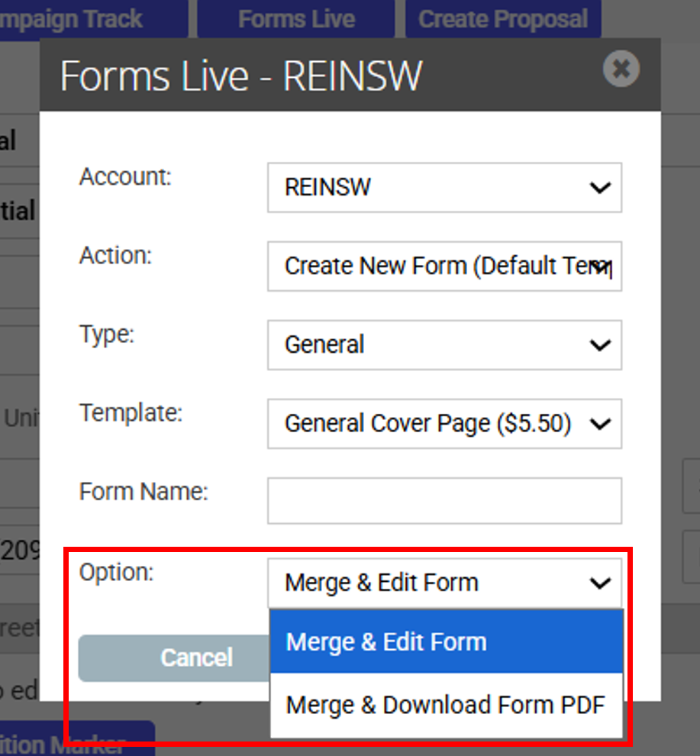This screenshot has width=700, height=756.
Task: Choose Merge & Download Form PDF option
Action: 447,705
